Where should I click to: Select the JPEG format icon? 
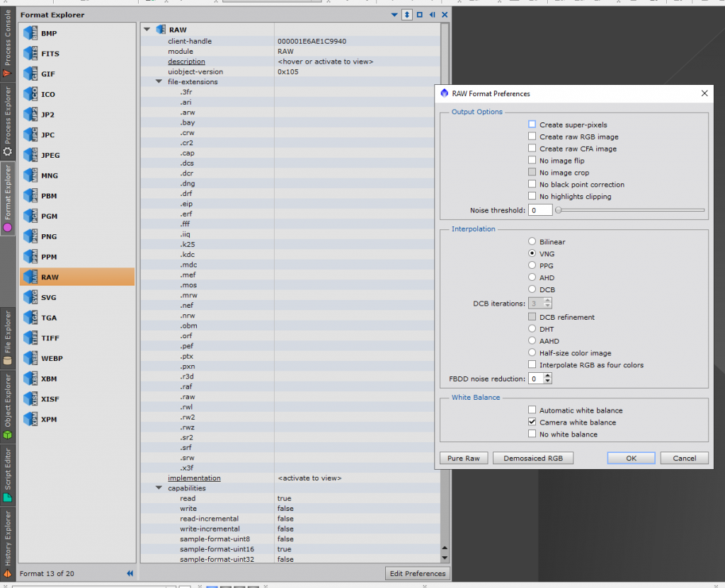[30, 156]
